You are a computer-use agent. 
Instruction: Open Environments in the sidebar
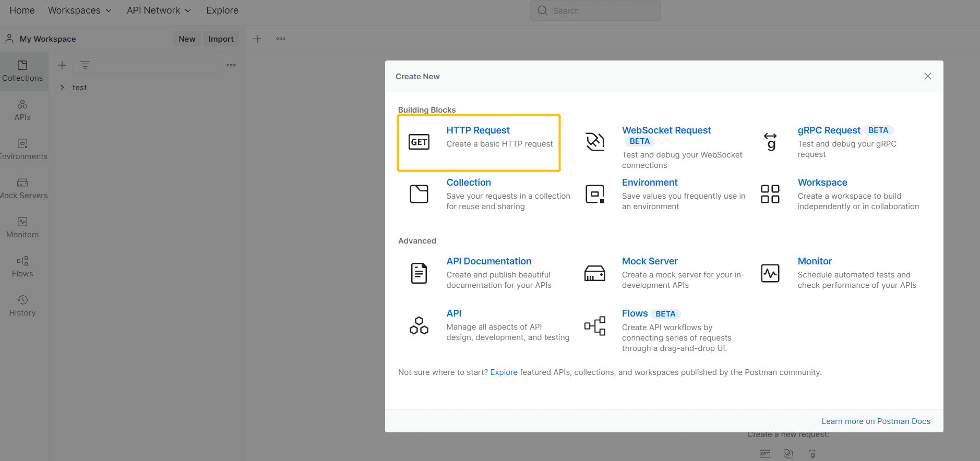coord(22,150)
